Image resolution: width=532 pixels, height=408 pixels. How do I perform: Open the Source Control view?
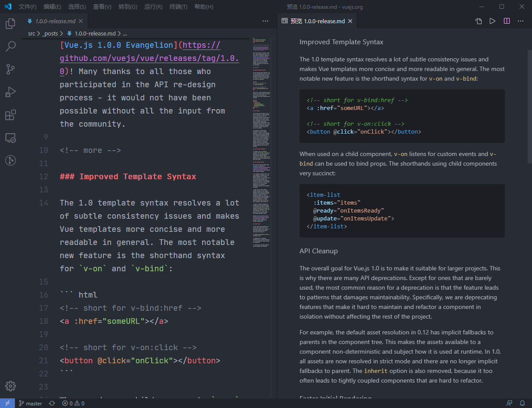pyautogui.click(x=11, y=69)
